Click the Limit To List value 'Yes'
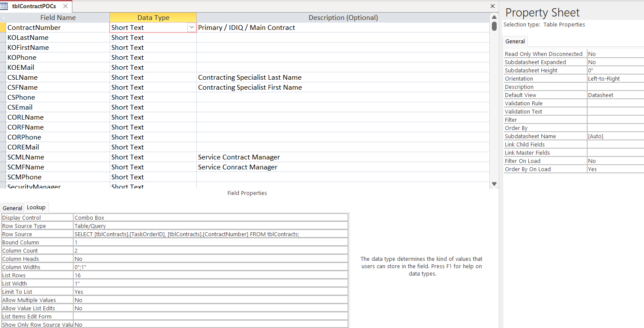This screenshot has height=328, width=644. point(211,292)
